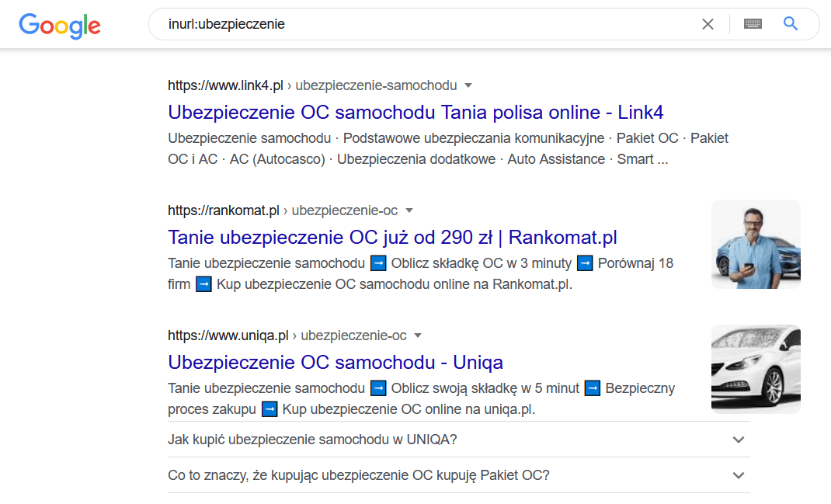This screenshot has height=504, width=831.
Task: Clear the search query with X
Action: click(708, 24)
